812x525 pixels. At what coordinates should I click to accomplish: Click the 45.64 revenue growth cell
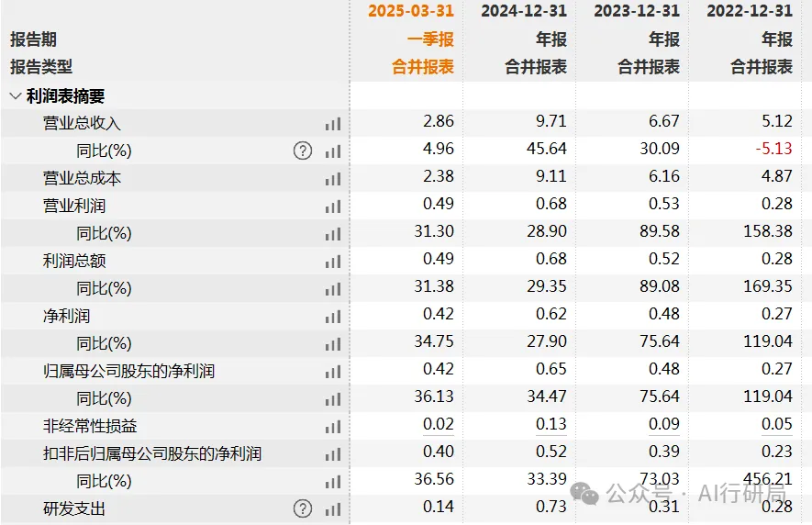pos(547,149)
